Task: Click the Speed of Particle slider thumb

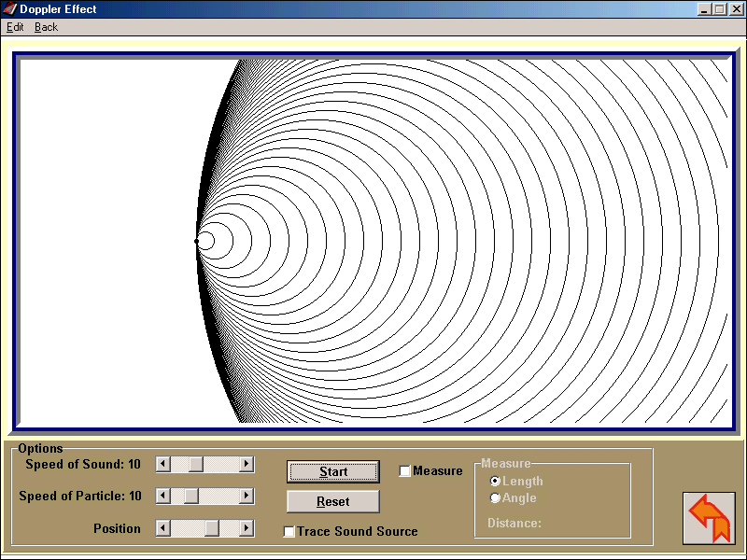Action: click(x=191, y=496)
